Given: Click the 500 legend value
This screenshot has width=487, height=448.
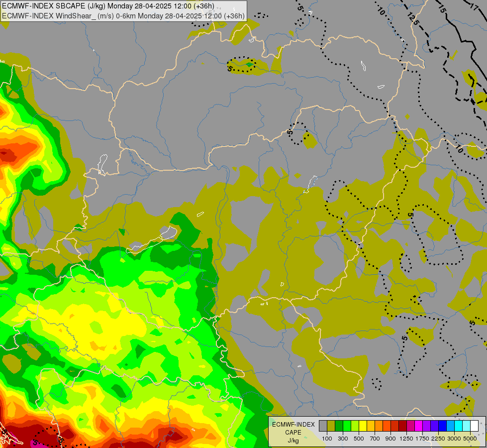Looking at the screenshot, I should click(x=359, y=439).
